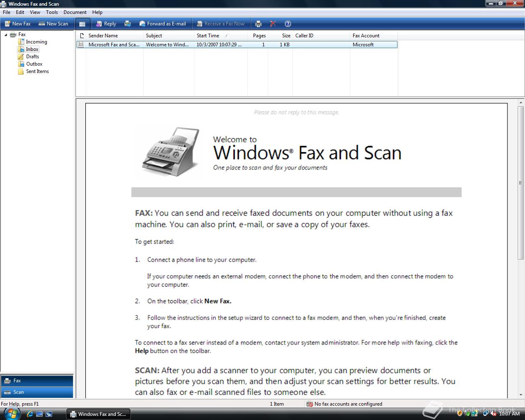Click the preview pane scroll up arrow
The image size is (525, 420).
tap(521, 103)
